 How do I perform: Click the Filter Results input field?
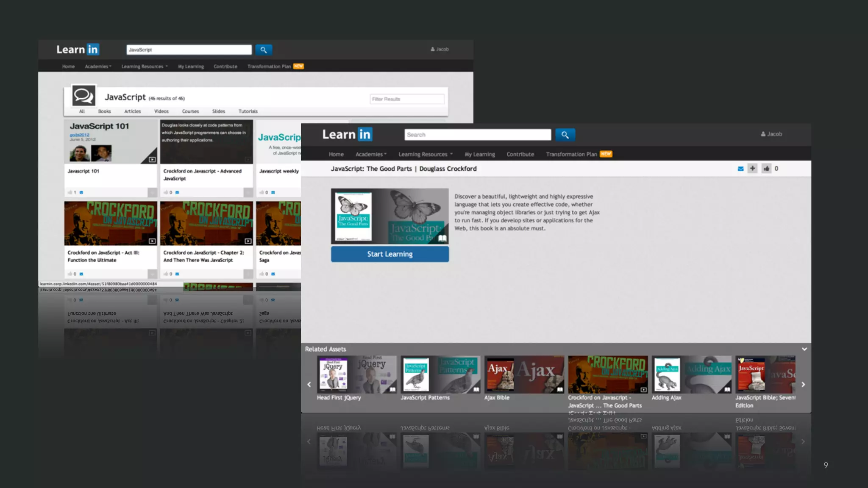407,99
